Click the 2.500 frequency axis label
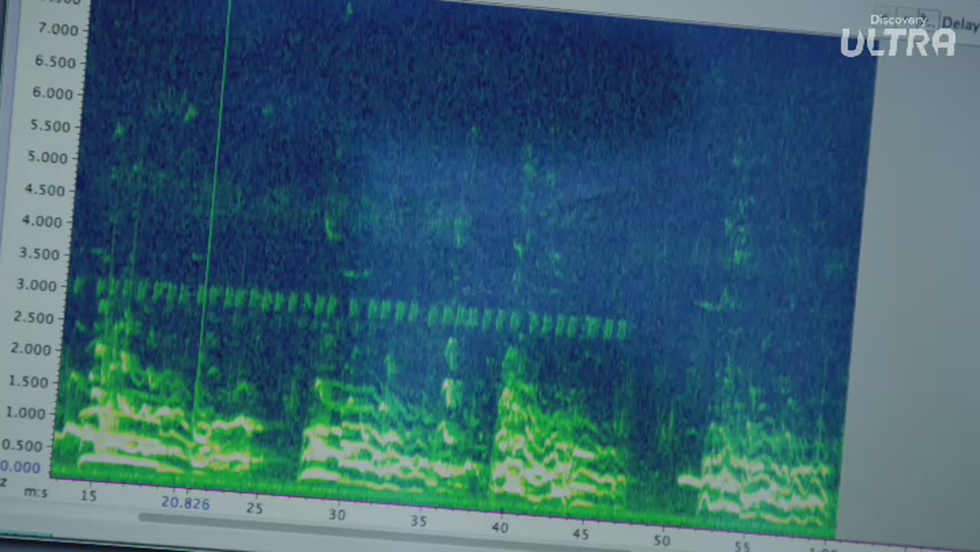 34,318
